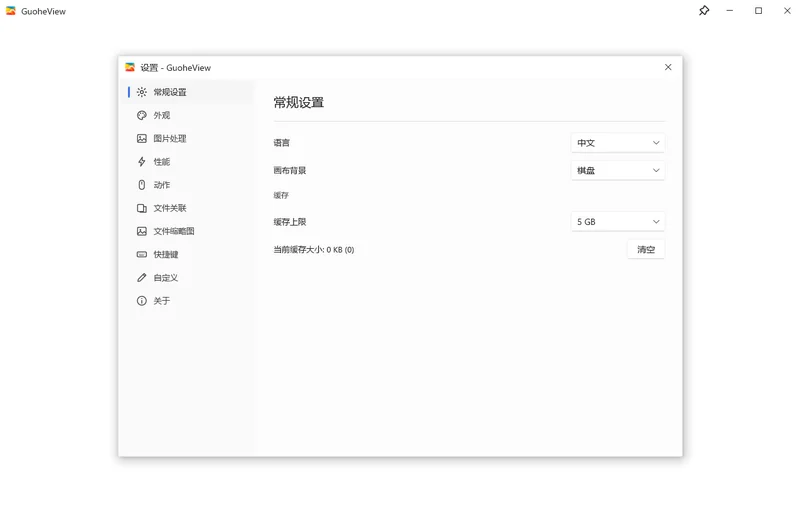Click the image icon beside 图片处理
This screenshot has width=800, height=510.
coord(142,139)
